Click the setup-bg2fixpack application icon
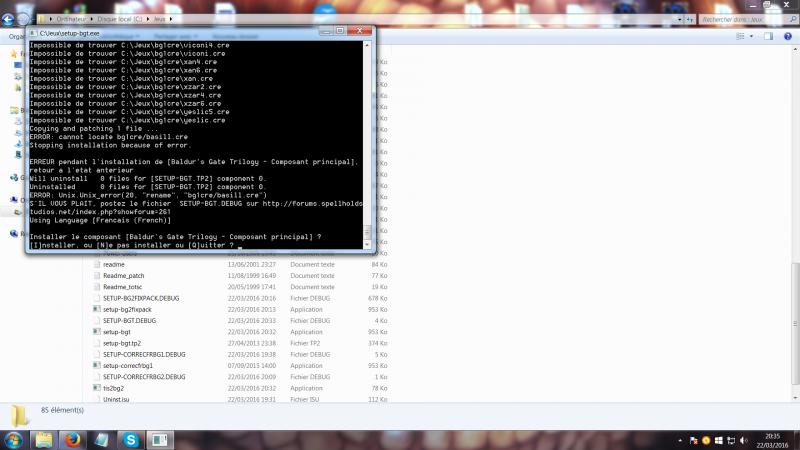This screenshot has height=450, width=800. pos(96,309)
